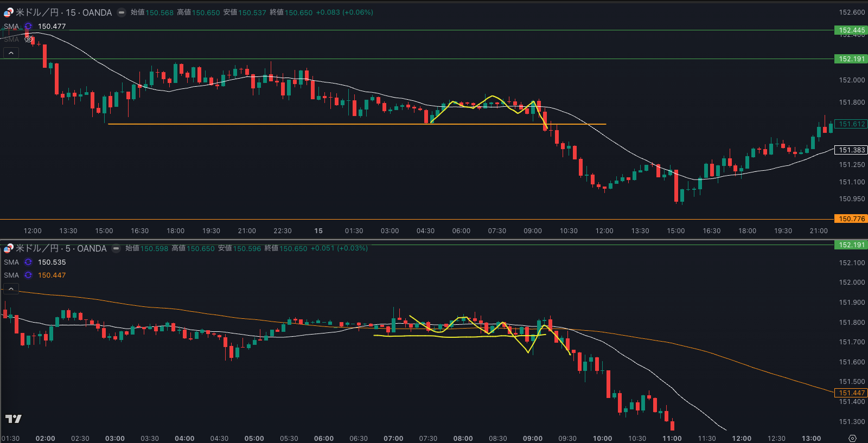The width and height of the screenshot is (868, 443).
Task: Click the USD/JPY flag icon in lower chart
Action: click(8, 248)
